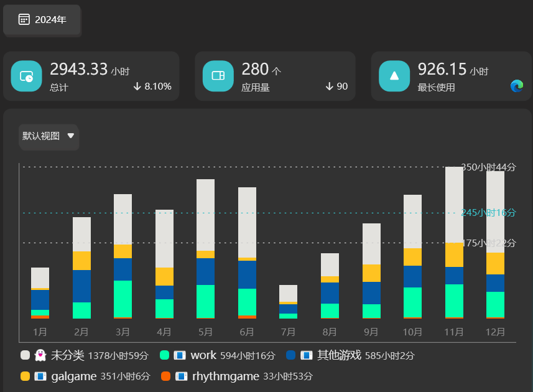533x392 pixels.
Task: Click the total time clock icon
Action: 26,76
